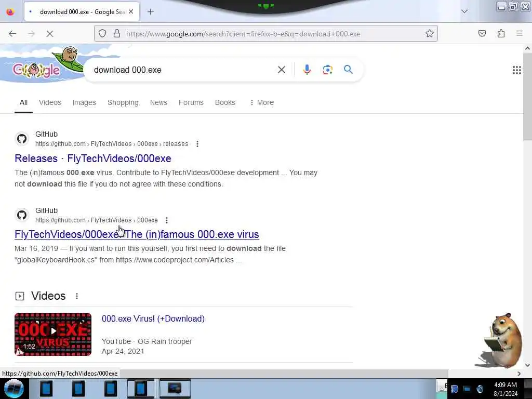Screen dimensions: 532x399
Task: Open the Google apps grid
Action: (x=517, y=70)
